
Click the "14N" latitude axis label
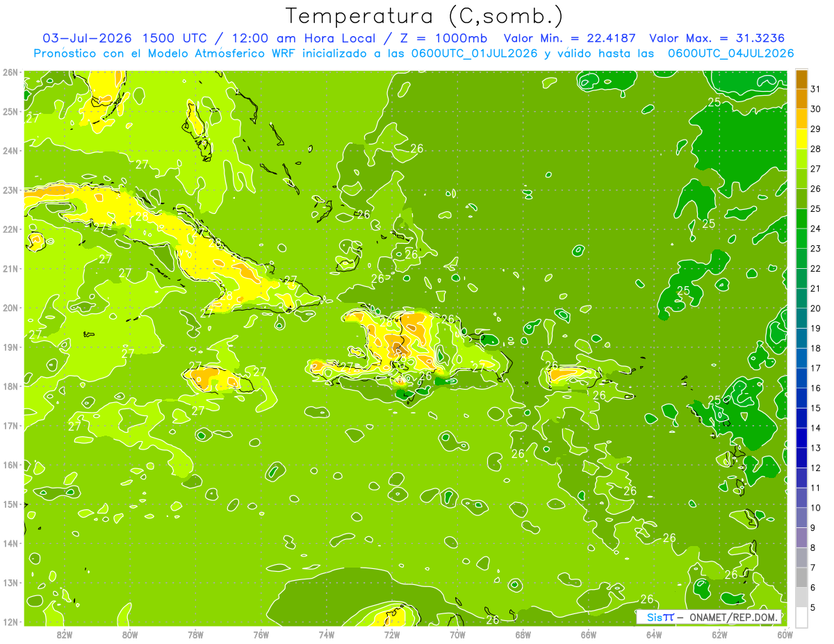tap(10, 543)
